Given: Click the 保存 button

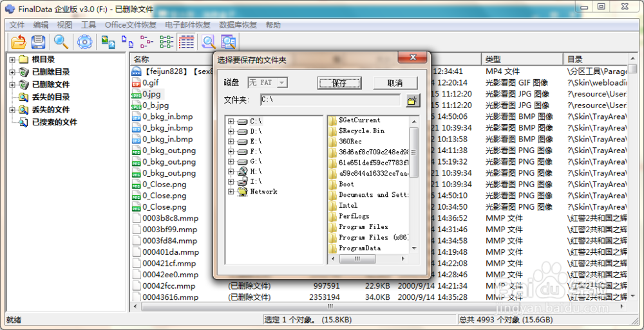Looking at the screenshot, I should [x=339, y=83].
